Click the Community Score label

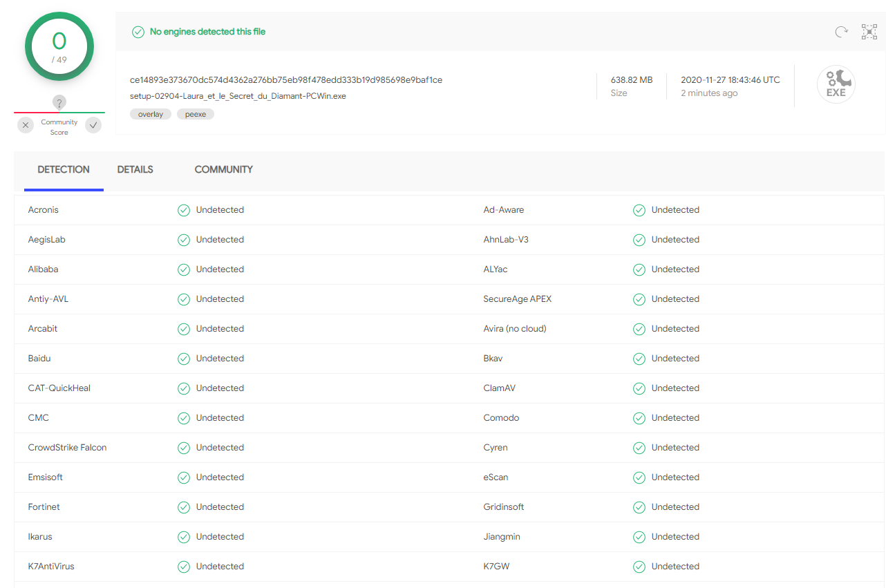click(59, 127)
